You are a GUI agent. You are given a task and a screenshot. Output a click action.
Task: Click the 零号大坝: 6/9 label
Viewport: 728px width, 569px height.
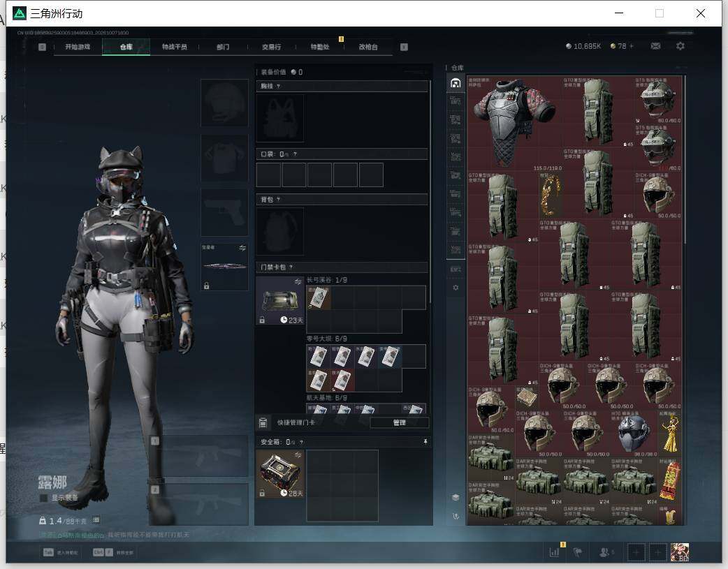327,339
